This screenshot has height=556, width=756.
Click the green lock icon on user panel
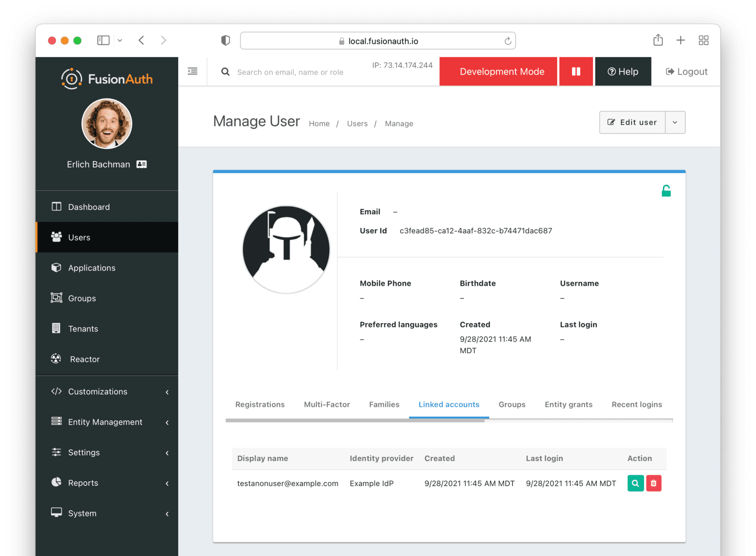[x=666, y=190]
